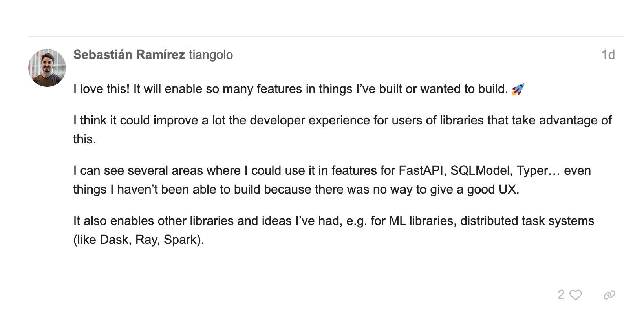The image size is (644, 322).
Task: Click the "distributed task systems" phrase
Action: (527, 221)
